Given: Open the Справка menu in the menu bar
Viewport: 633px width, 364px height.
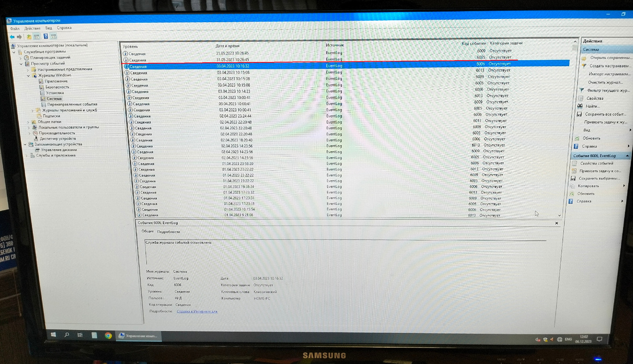Looking at the screenshot, I should coord(64,27).
